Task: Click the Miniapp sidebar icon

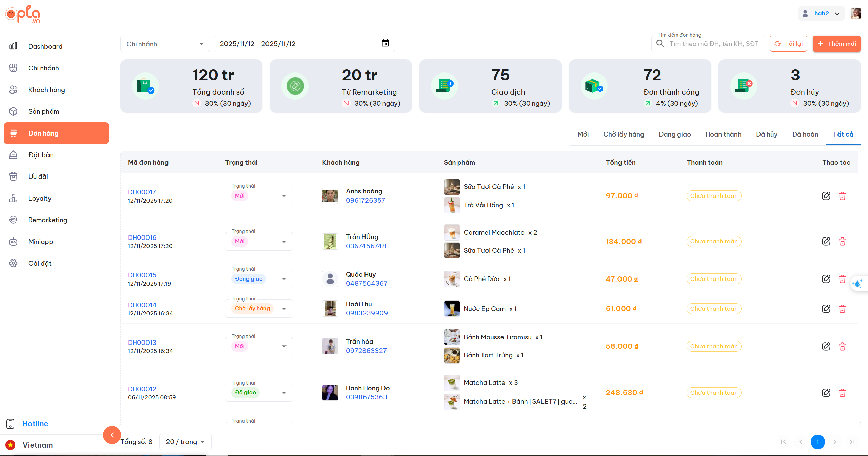Action: pyautogui.click(x=13, y=242)
